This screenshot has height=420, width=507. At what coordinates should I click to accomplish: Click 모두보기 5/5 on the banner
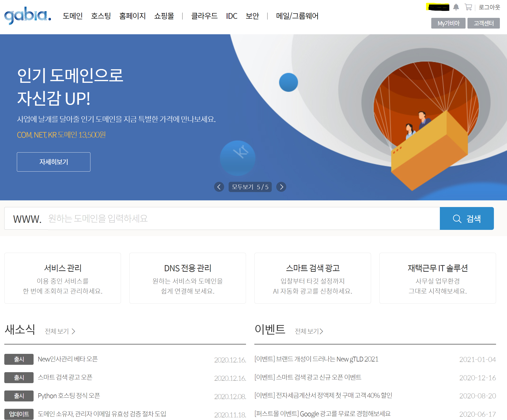[250, 187]
